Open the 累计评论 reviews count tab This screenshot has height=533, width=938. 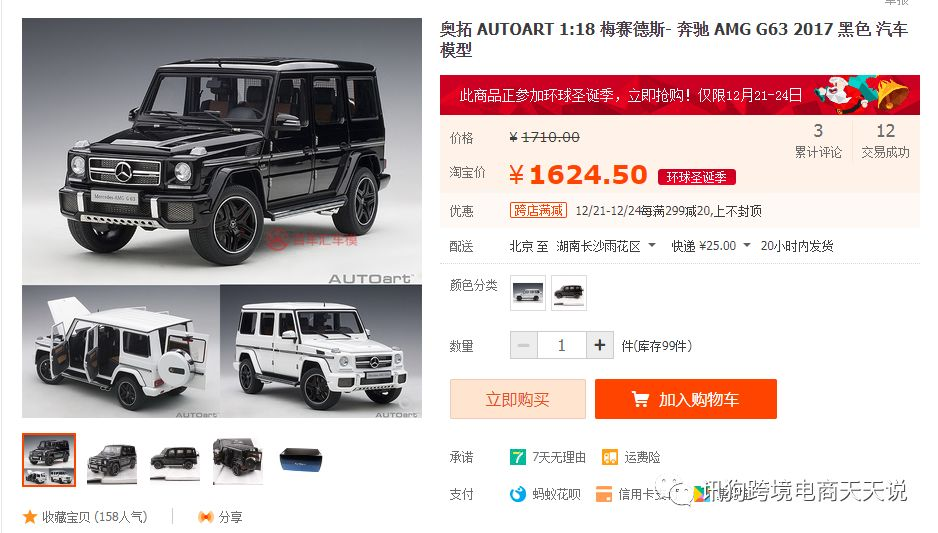[818, 141]
